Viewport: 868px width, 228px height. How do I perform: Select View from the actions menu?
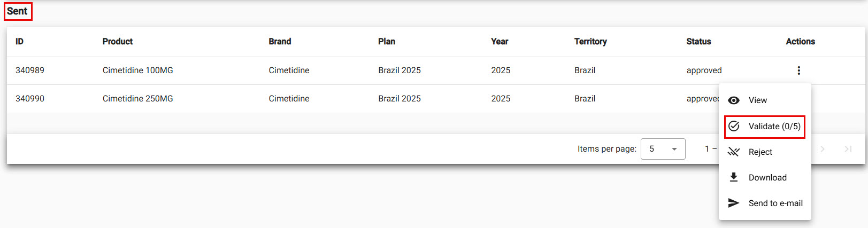pyautogui.click(x=757, y=100)
